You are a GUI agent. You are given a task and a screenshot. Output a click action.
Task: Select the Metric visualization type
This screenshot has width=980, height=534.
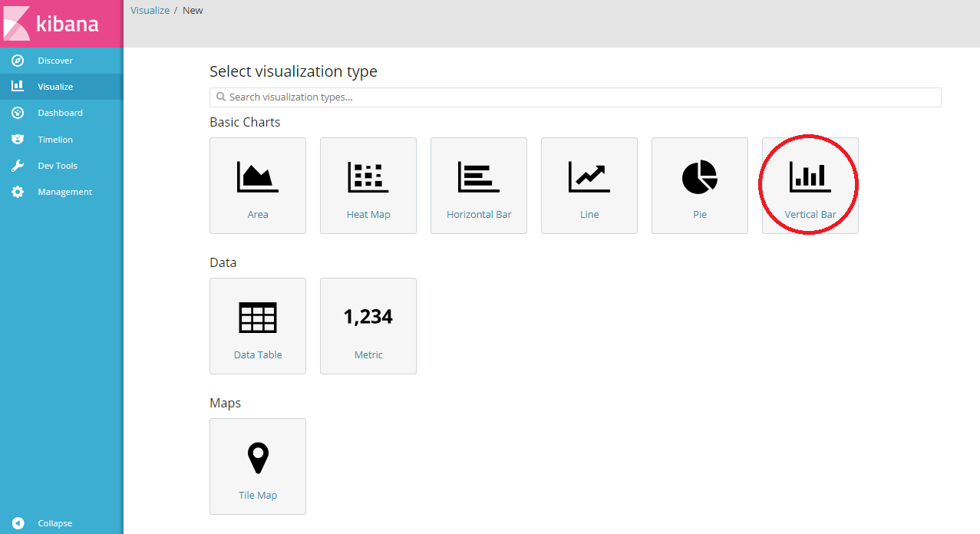click(x=368, y=325)
